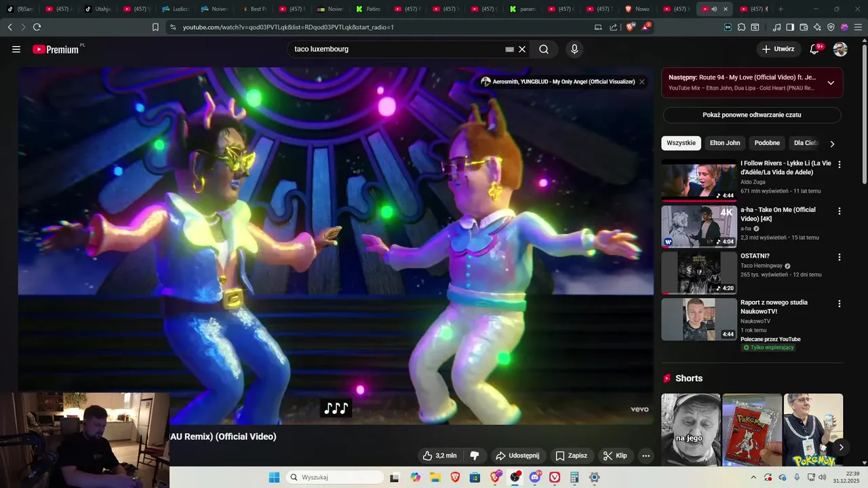
Task: Open OBS Studio from the taskbar
Action: [x=515, y=477]
